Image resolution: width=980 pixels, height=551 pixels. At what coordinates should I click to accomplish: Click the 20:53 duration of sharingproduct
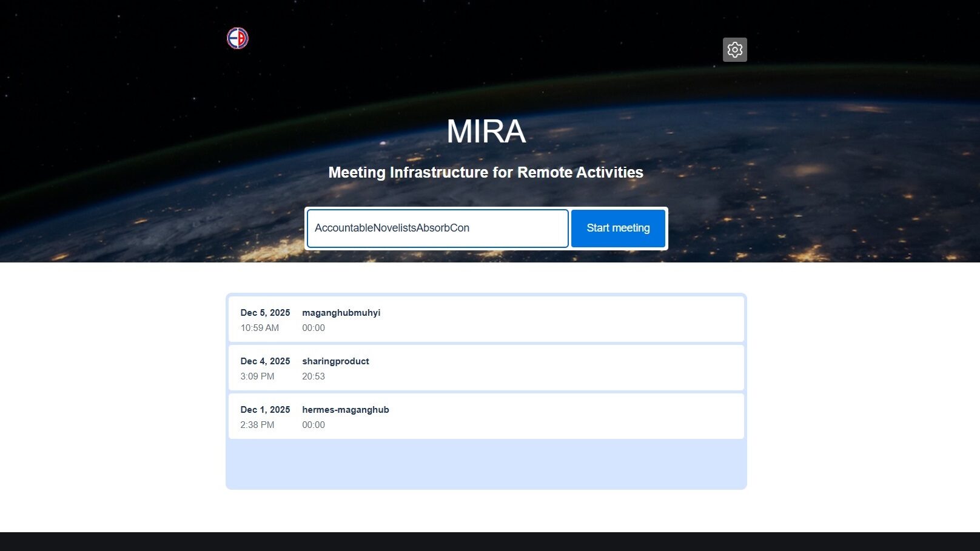point(314,376)
